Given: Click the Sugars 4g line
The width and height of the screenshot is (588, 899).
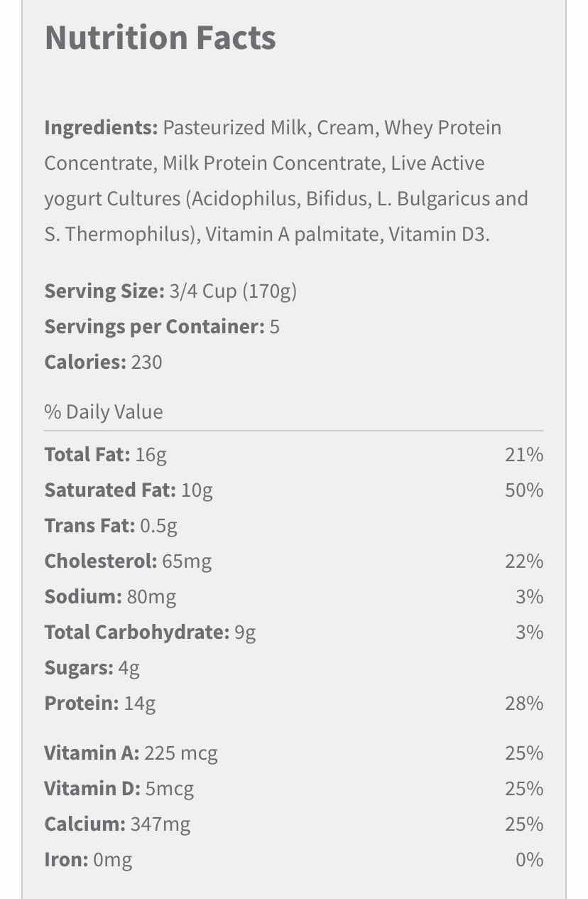Looking at the screenshot, I should pyautogui.click(x=92, y=668).
